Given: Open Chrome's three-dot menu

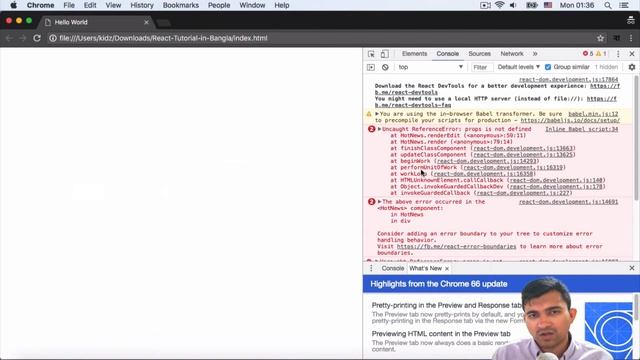Looking at the screenshot, I should click(x=631, y=38).
